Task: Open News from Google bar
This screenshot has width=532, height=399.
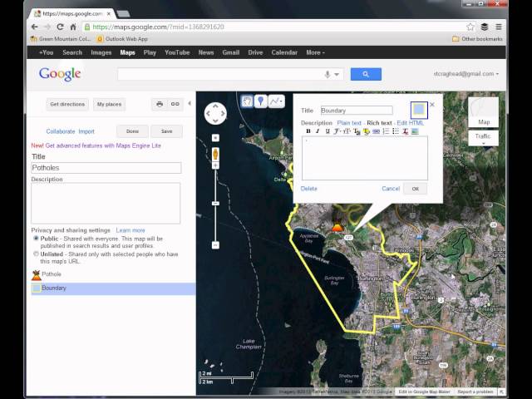Action: (x=206, y=52)
